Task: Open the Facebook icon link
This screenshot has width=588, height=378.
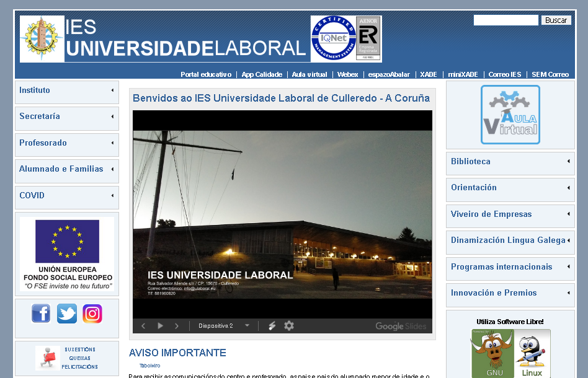Action: [x=41, y=314]
